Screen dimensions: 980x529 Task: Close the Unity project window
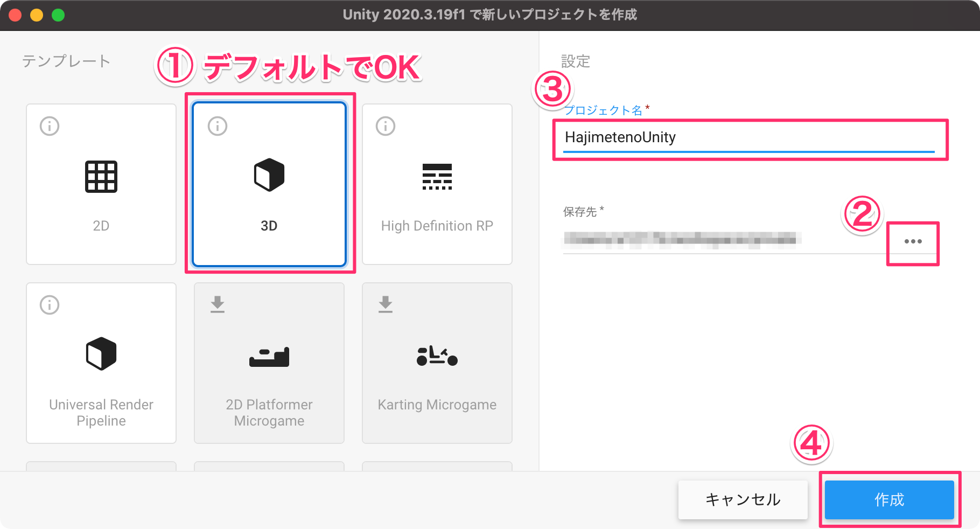pos(15,15)
